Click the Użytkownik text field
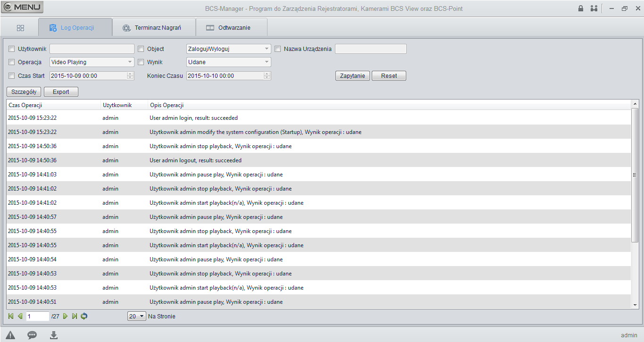This screenshot has height=342, width=644. pyautogui.click(x=92, y=49)
